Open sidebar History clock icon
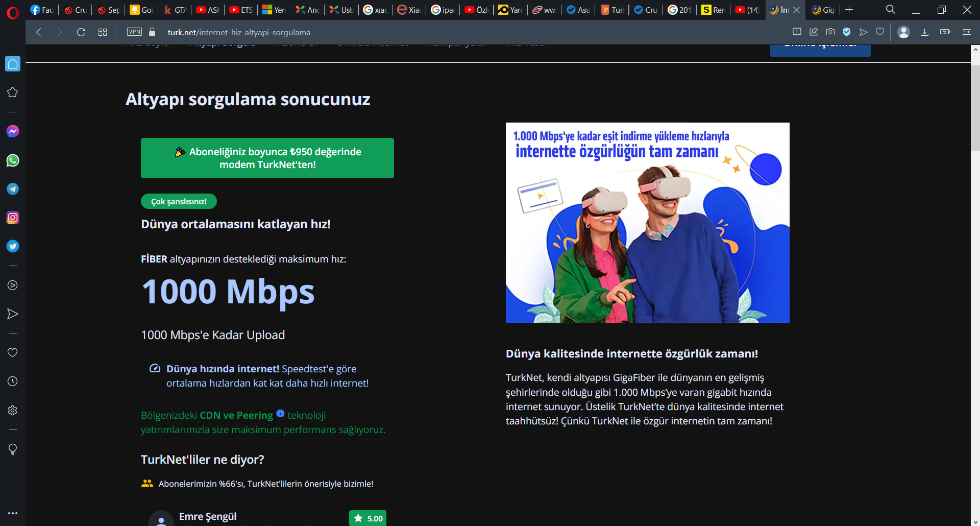980x526 pixels. tap(13, 381)
